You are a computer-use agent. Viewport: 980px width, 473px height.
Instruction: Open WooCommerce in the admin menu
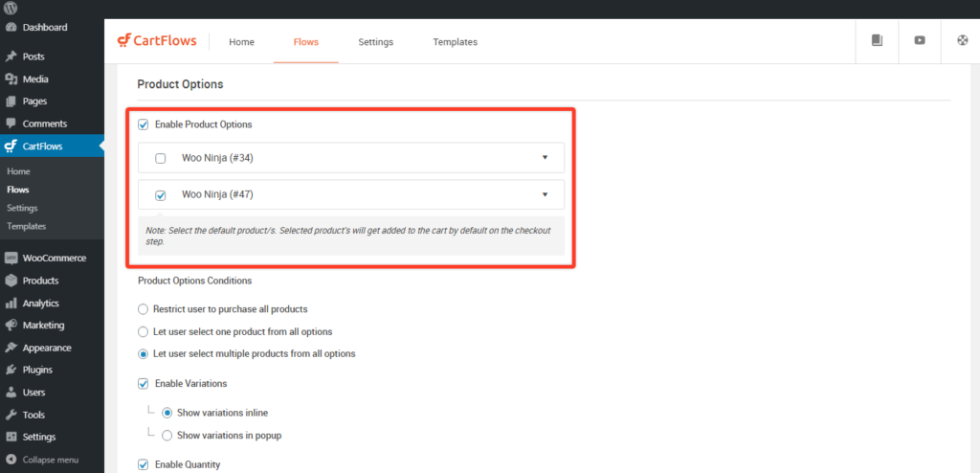coord(55,258)
